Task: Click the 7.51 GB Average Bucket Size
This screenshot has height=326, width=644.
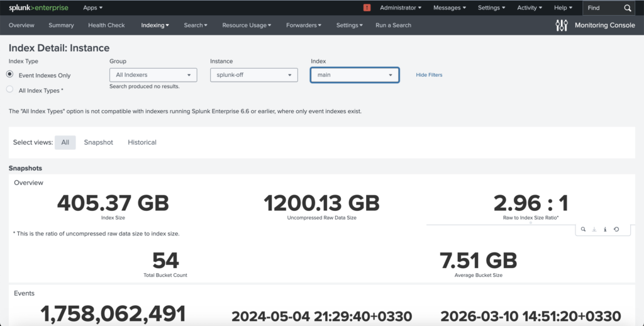Action: [478, 260]
